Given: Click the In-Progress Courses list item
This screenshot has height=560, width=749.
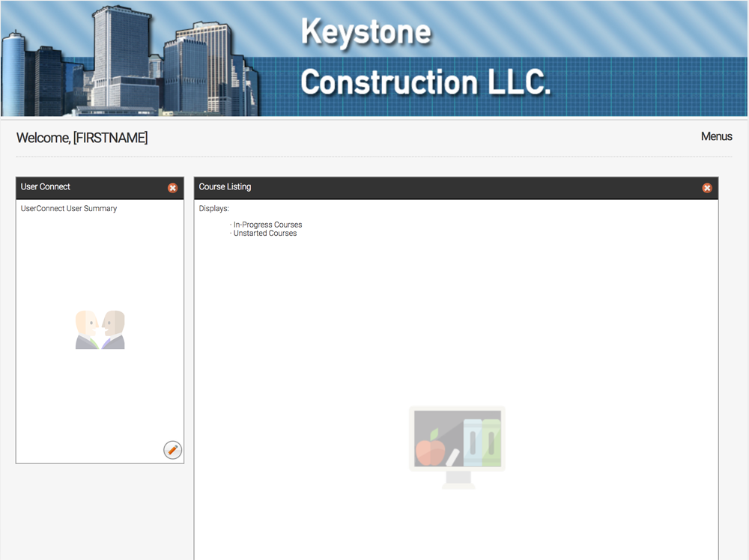Looking at the screenshot, I should pos(267,225).
